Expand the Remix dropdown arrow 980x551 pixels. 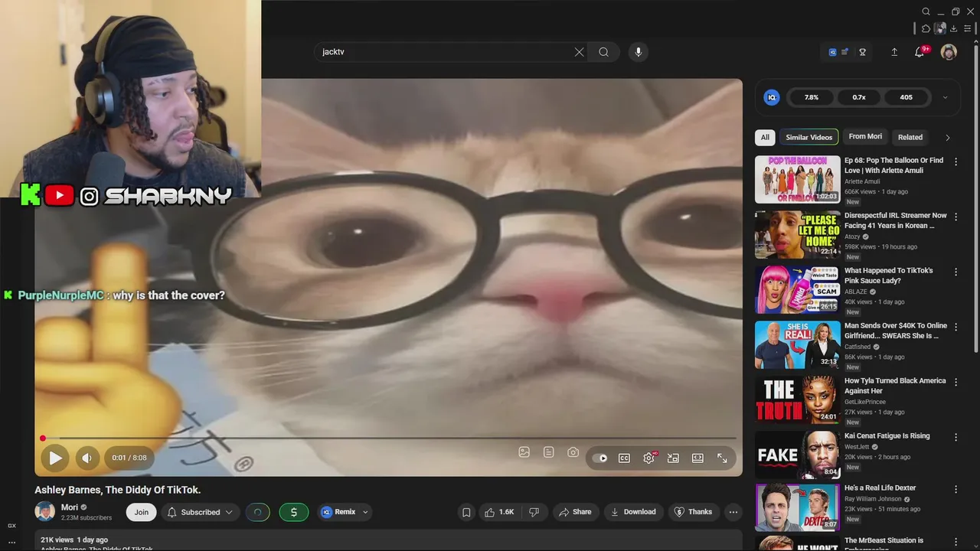pos(365,512)
